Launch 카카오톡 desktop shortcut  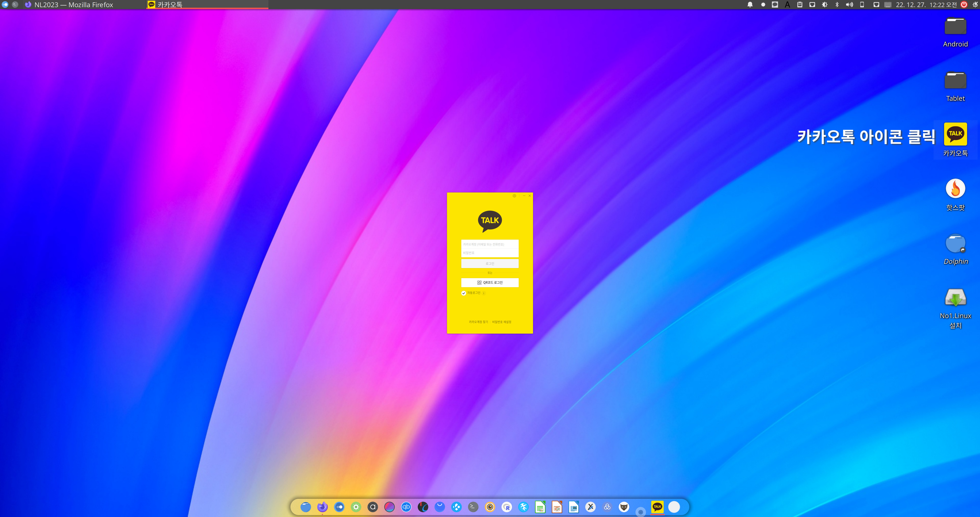[x=955, y=140]
